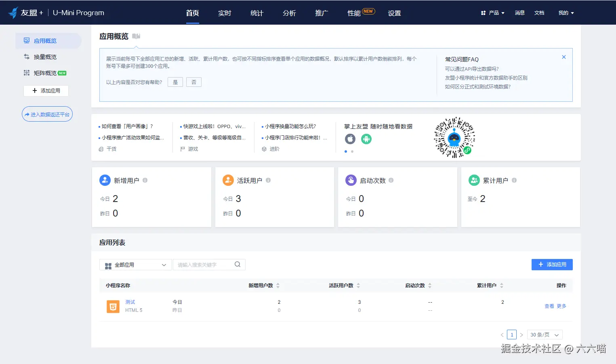
Task: Click the Android download icon
Action: [366, 139]
